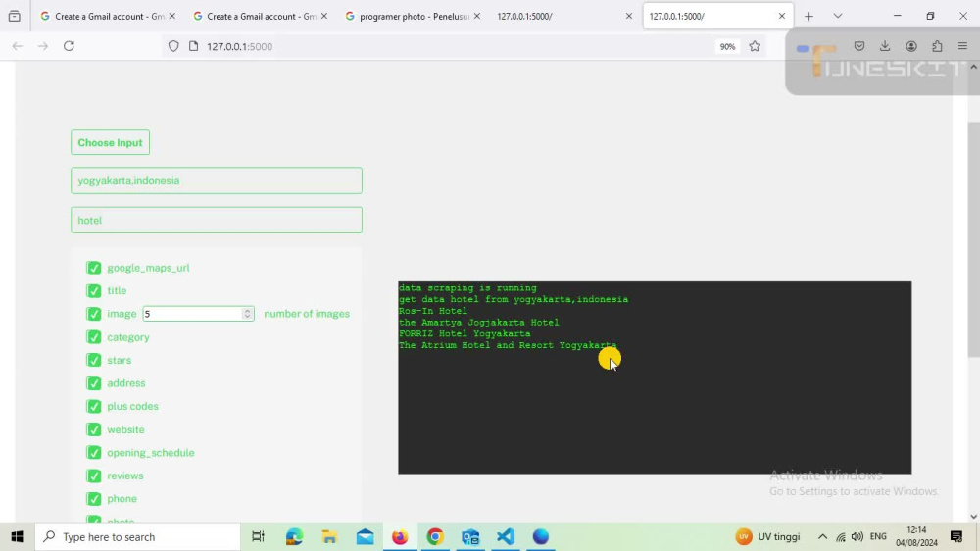The image size is (980, 551).
Task: Click the Choose Input button
Action: point(110,142)
